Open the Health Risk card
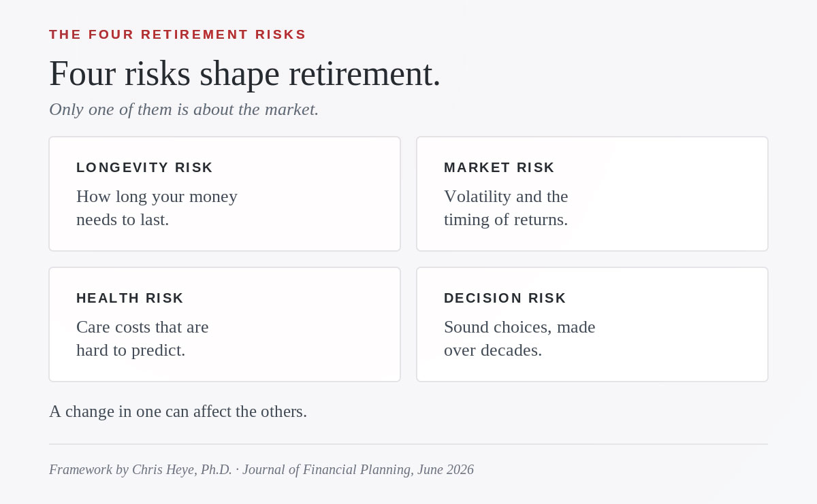The image size is (817, 504). click(x=225, y=324)
